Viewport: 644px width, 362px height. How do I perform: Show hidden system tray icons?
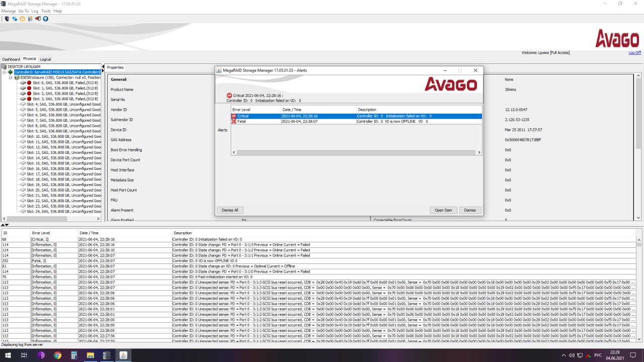click(564, 355)
